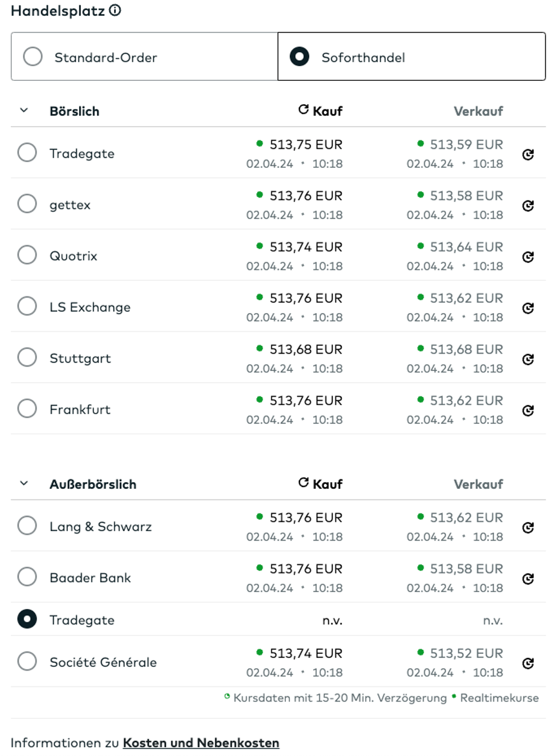Image resolution: width=557 pixels, height=756 pixels.
Task: Refresh the Lang & Schwarz quote
Action: click(x=528, y=527)
